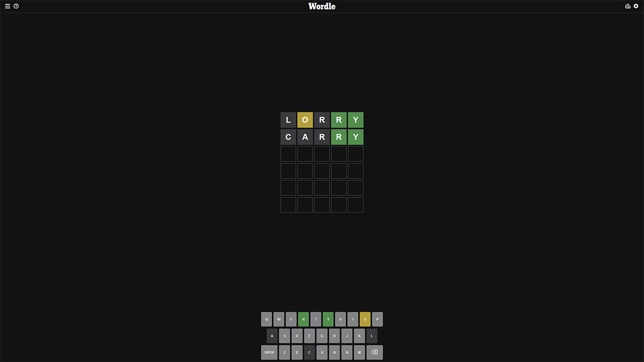Viewport: 644px width, 362px height.
Task: Click the Wordle title heading
Action: (x=322, y=6)
